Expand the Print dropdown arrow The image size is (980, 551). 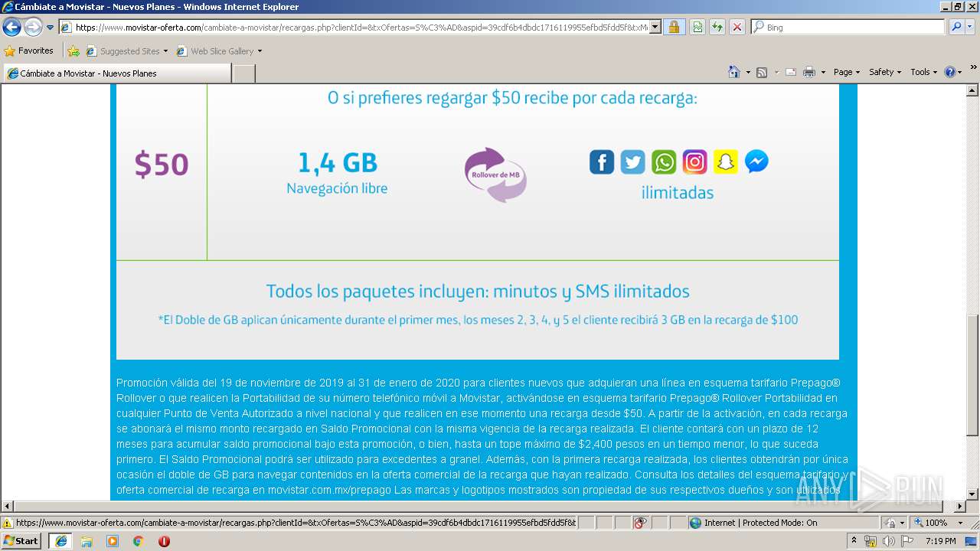coord(823,72)
